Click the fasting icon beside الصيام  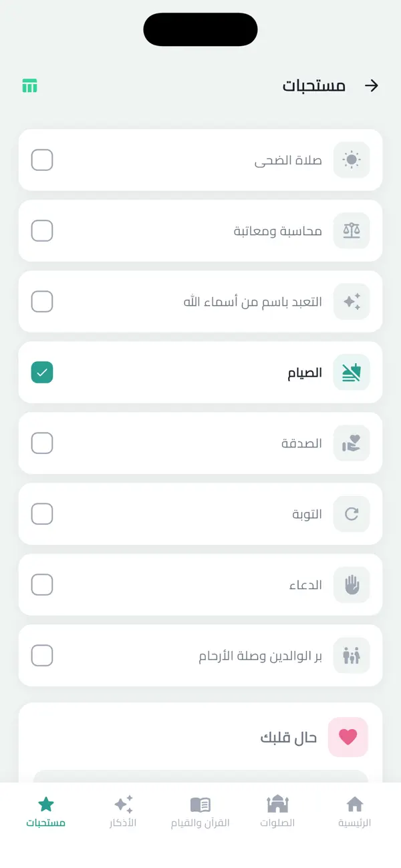[351, 373]
